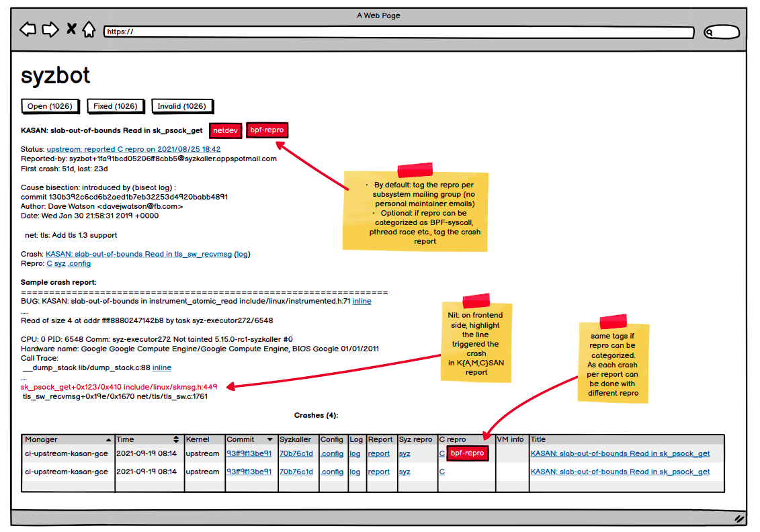Viewport: 760px width, 532px height.
Task: Open the KASAN tls_sw_recvmsg crash link
Action: 138,254
